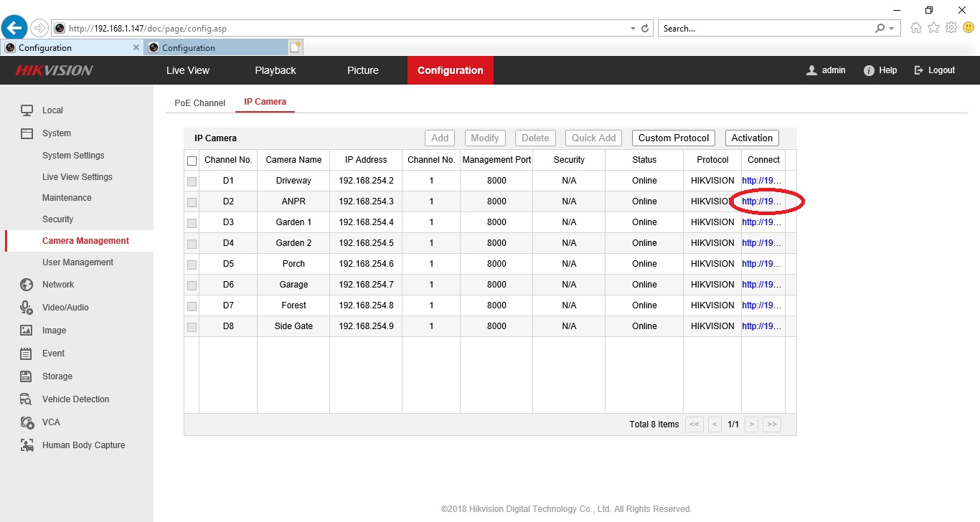Collapse the System section in sidebar
This screenshot has height=522, width=980.
click(x=56, y=133)
